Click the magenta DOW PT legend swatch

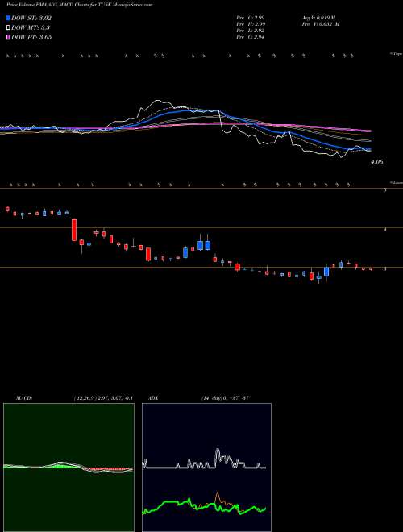(8, 37)
